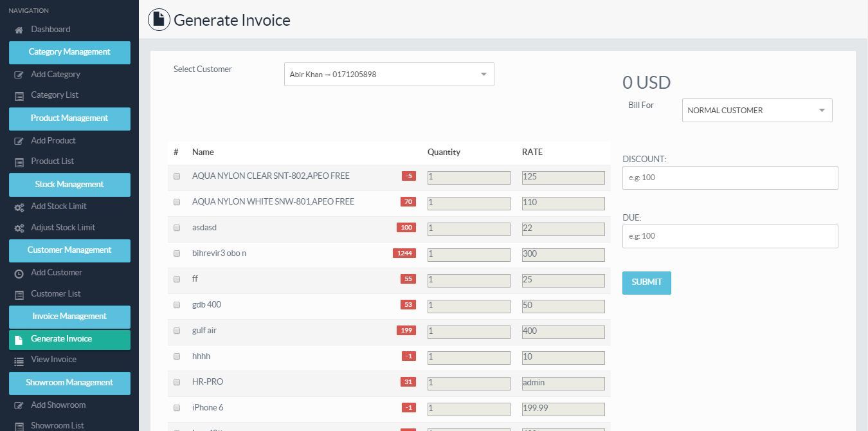Focus the DUE amount field
The height and width of the screenshot is (431, 868).
tap(730, 236)
